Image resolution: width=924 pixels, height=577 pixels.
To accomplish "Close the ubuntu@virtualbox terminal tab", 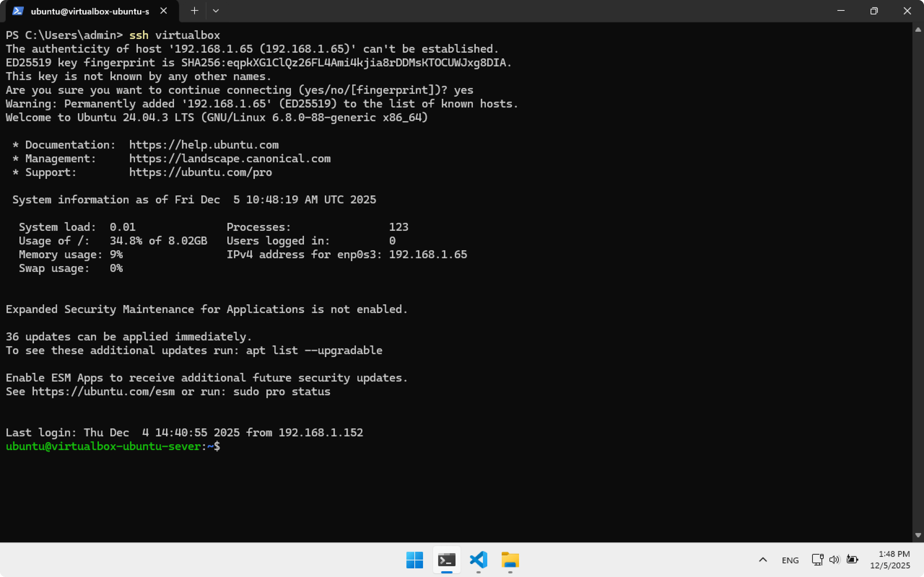I will pyautogui.click(x=164, y=11).
